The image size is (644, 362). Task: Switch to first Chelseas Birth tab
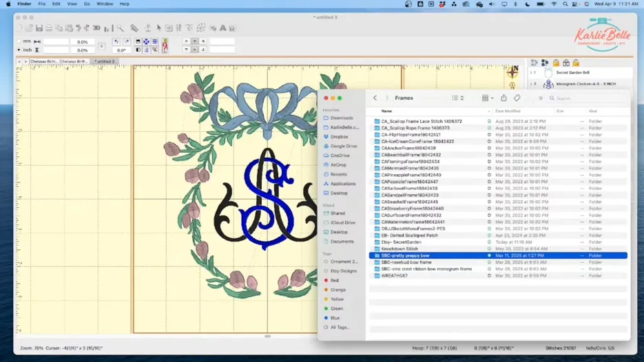pos(44,61)
